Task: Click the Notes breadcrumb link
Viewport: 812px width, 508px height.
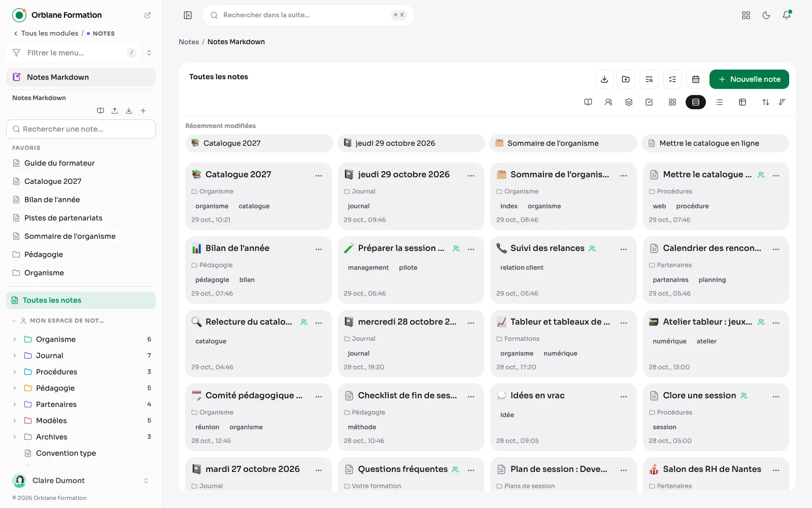Action: pos(189,42)
